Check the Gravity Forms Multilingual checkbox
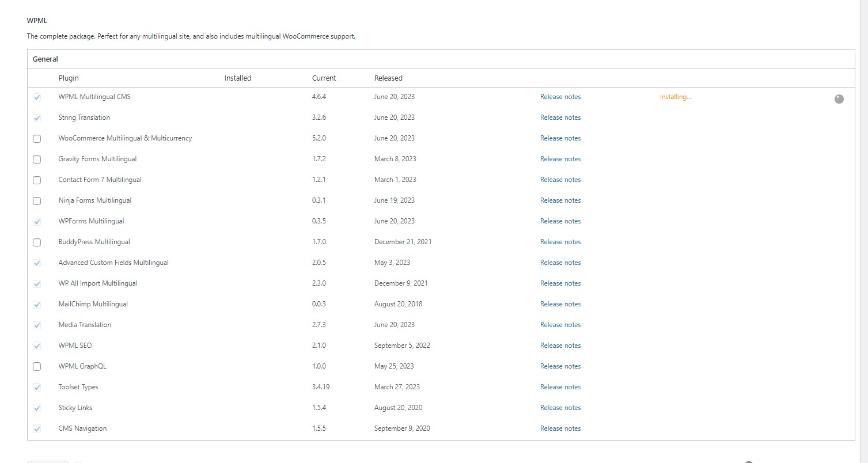 [x=37, y=160]
